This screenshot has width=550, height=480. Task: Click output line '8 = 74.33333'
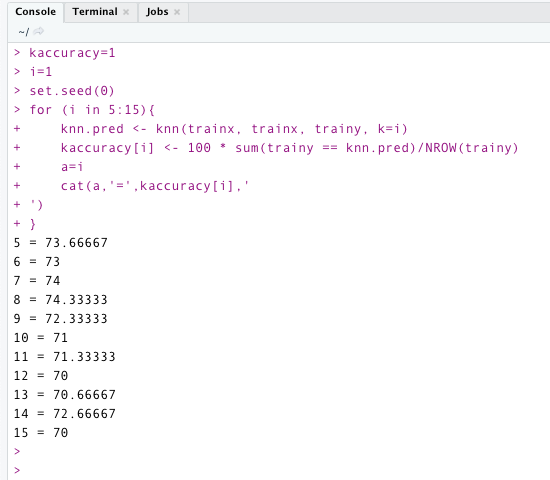(60, 300)
